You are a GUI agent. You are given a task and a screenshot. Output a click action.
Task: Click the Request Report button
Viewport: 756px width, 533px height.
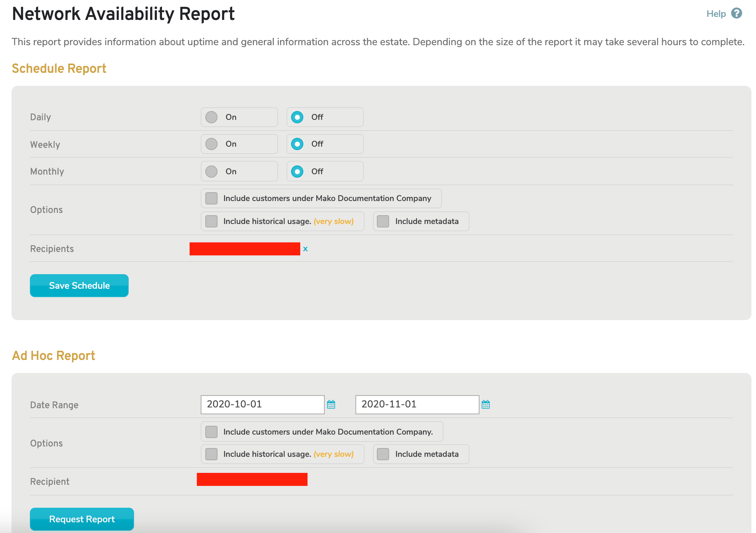(82, 519)
